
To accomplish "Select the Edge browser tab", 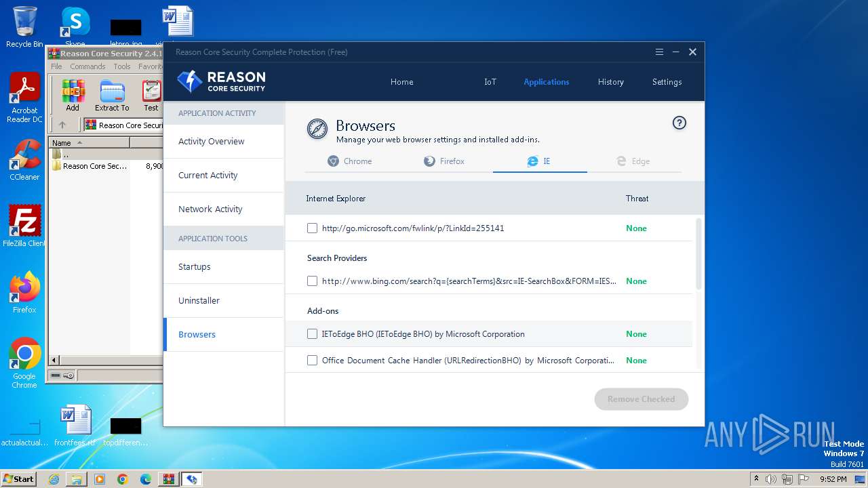I will [x=633, y=161].
